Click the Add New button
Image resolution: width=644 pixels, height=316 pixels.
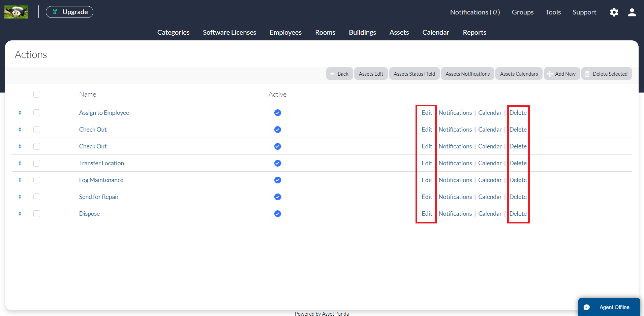point(562,74)
